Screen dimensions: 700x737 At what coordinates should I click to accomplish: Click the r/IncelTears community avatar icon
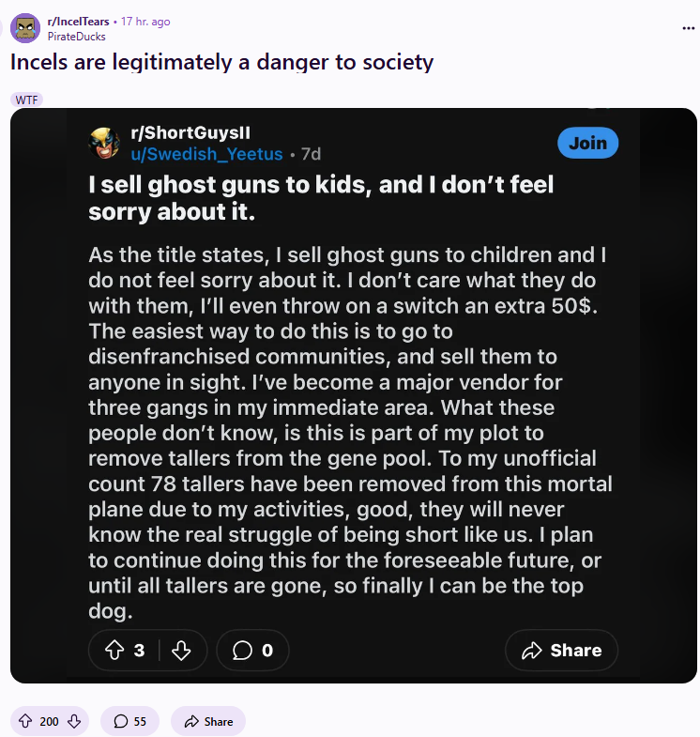click(24, 28)
